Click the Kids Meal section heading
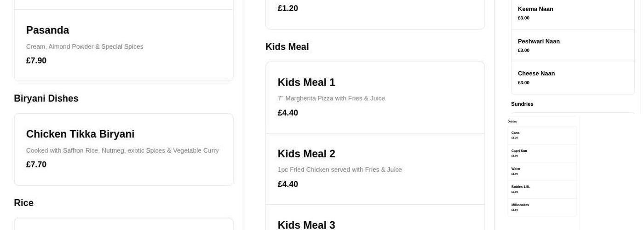This screenshot has width=644, height=230. [x=287, y=47]
